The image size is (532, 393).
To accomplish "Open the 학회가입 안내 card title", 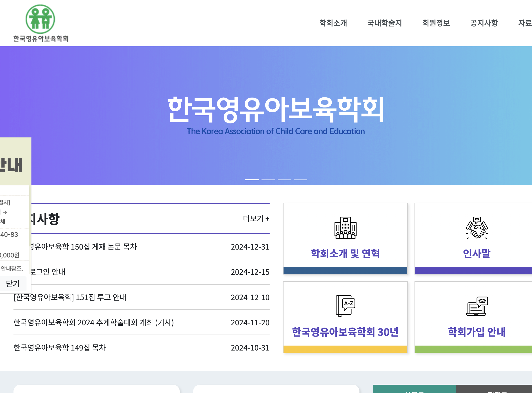I will (x=477, y=332).
